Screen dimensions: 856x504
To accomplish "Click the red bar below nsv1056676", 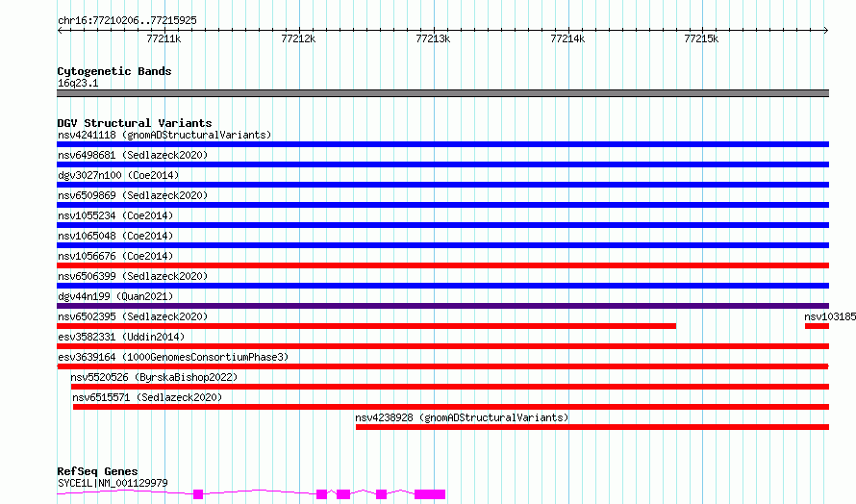I will click(442, 265).
